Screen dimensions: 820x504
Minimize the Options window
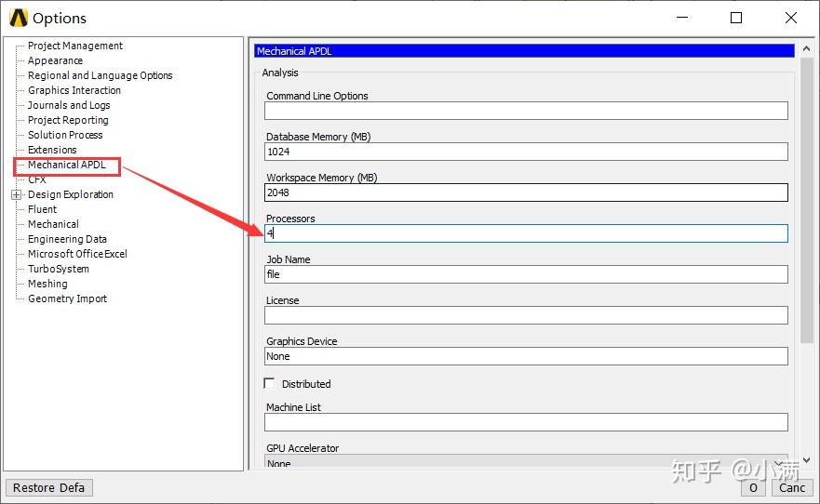[x=682, y=18]
